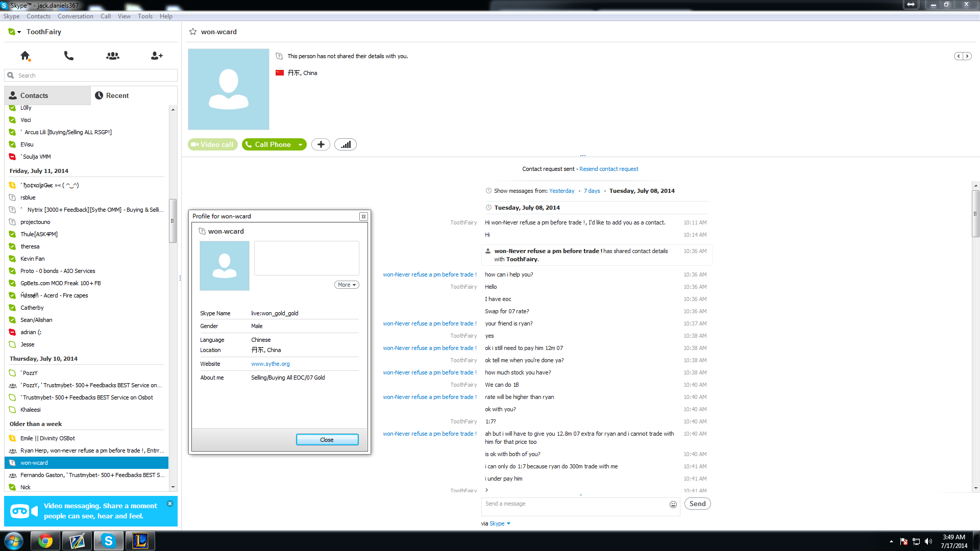Click the plus add-to-conversation button
The image size is (980, 551).
[x=321, y=144]
